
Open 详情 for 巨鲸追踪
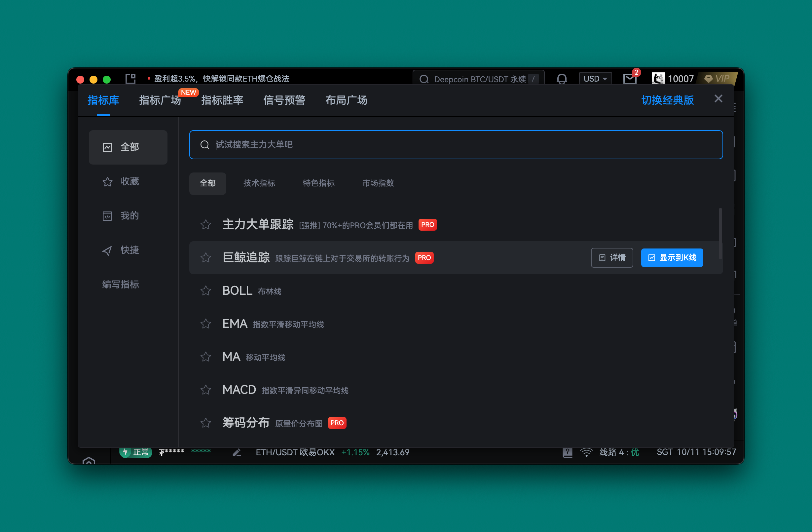coord(612,258)
